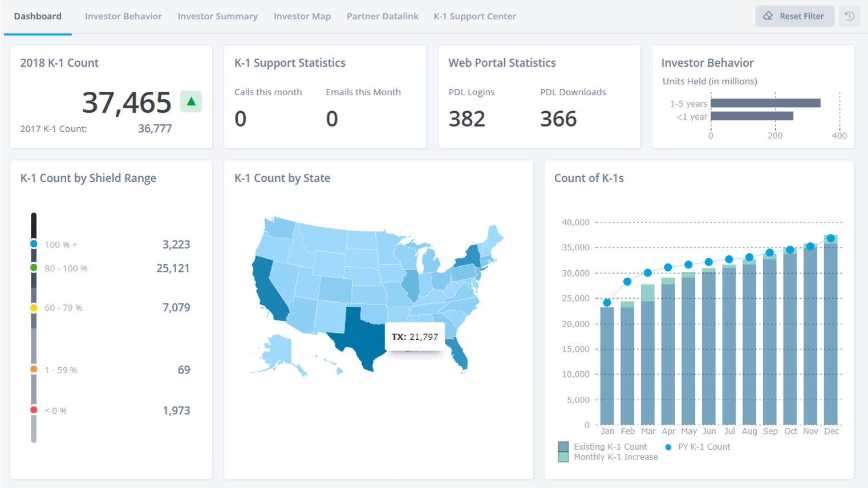Toggle the PY K-1 Count legend dot

click(x=668, y=447)
